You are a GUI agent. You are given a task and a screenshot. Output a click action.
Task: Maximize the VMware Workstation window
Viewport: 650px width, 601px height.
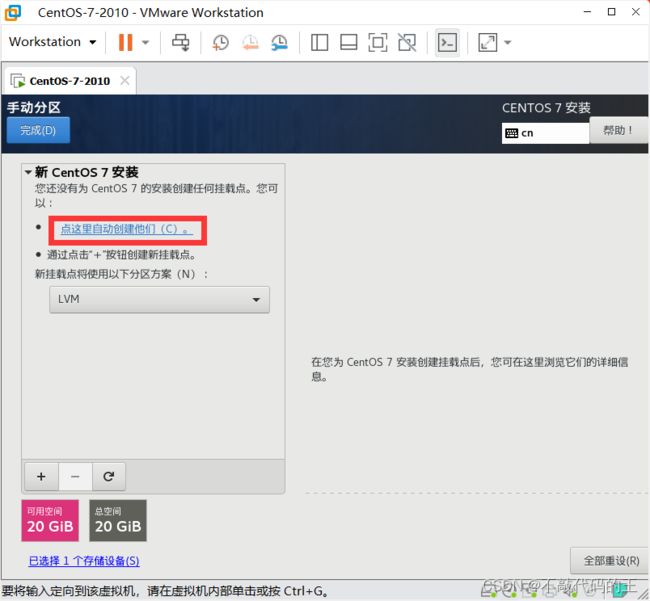pos(611,12)
